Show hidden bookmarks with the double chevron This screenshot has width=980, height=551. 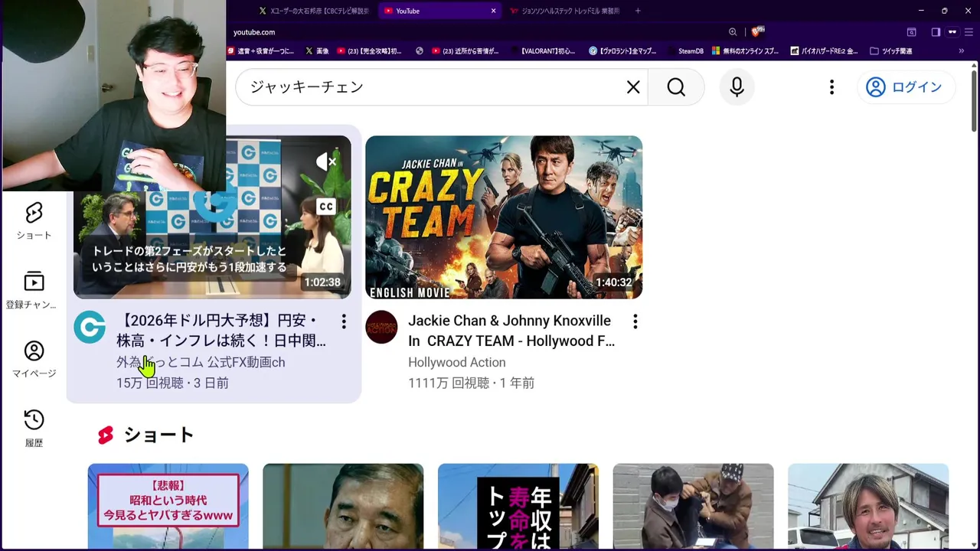click(x=962, y=51)
